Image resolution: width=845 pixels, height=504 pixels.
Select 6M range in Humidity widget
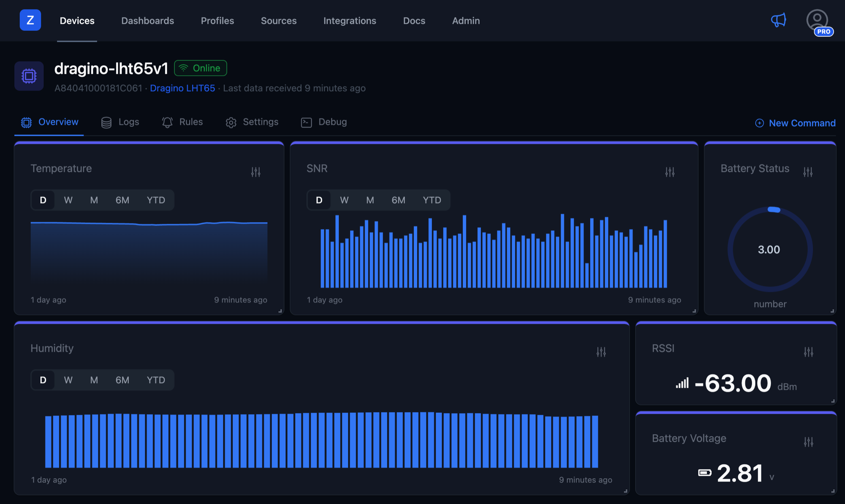click(x=123, y=380)
